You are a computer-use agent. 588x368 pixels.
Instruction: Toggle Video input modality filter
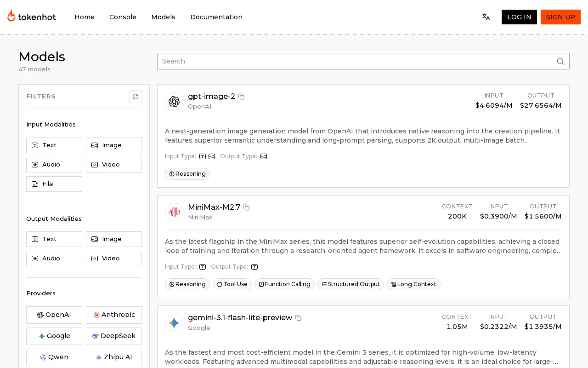pyautogui.click(x=114, y=165)
